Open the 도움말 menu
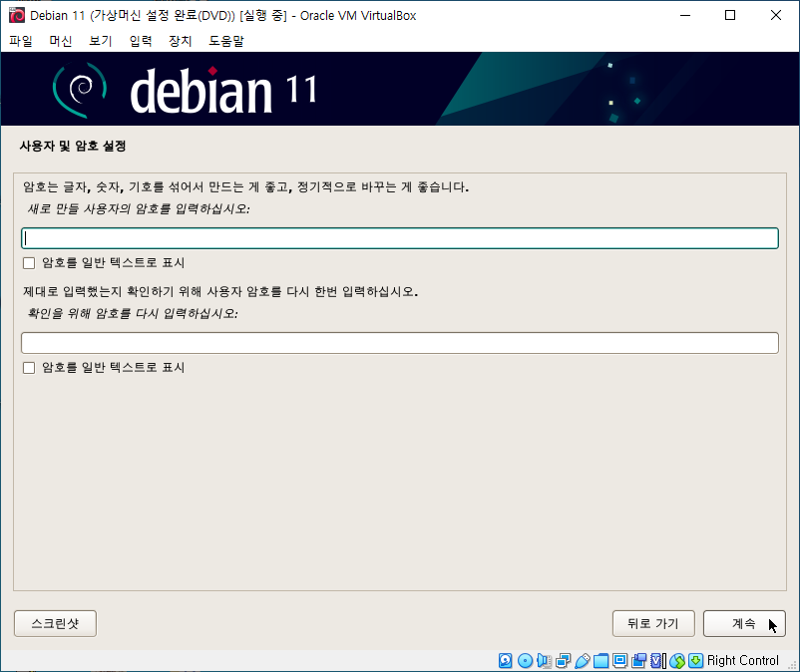The height and width of the screenshot is (672, 800). tap(226, 41)
